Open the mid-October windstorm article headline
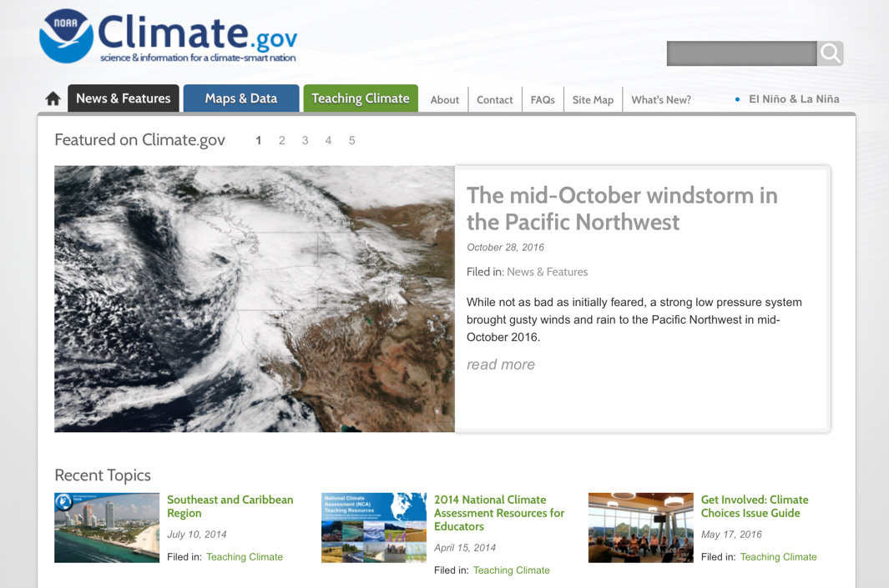Viewport: 889px width, 588px height. (621, 209)
